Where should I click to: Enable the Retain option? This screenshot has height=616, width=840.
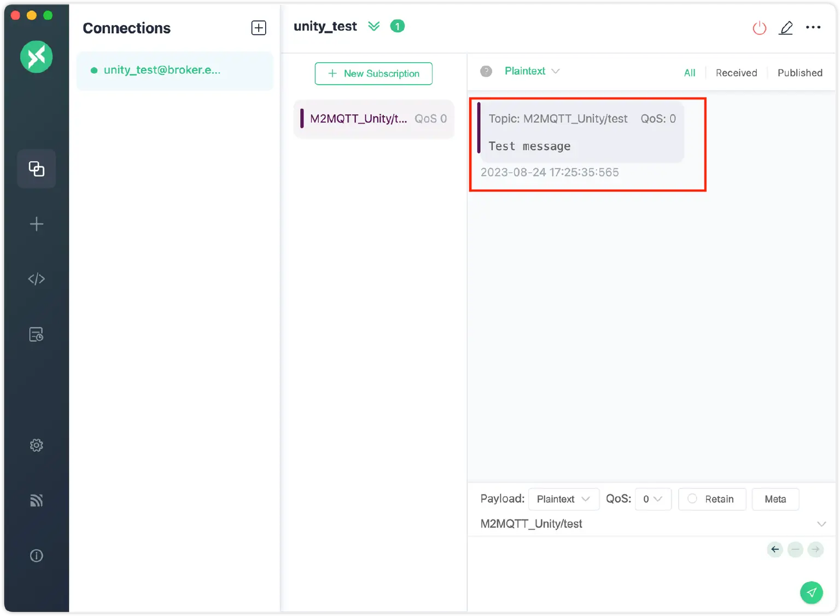(711, 499)
